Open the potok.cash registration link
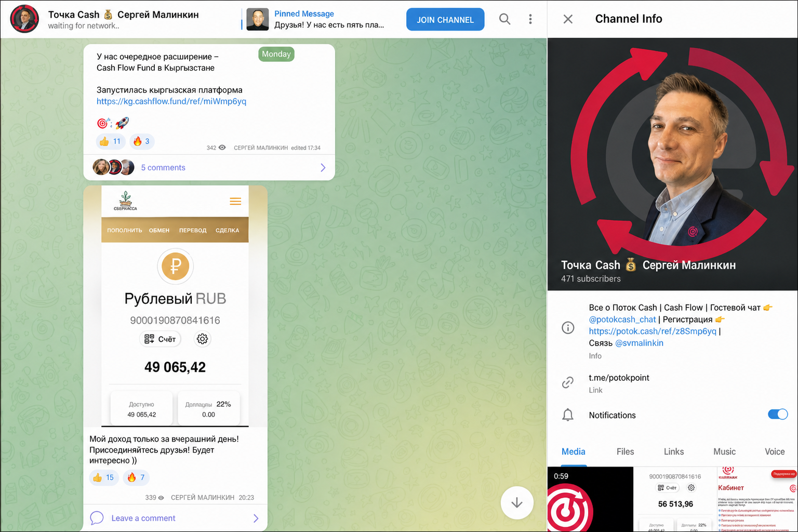798x532 pixels. 653,331
